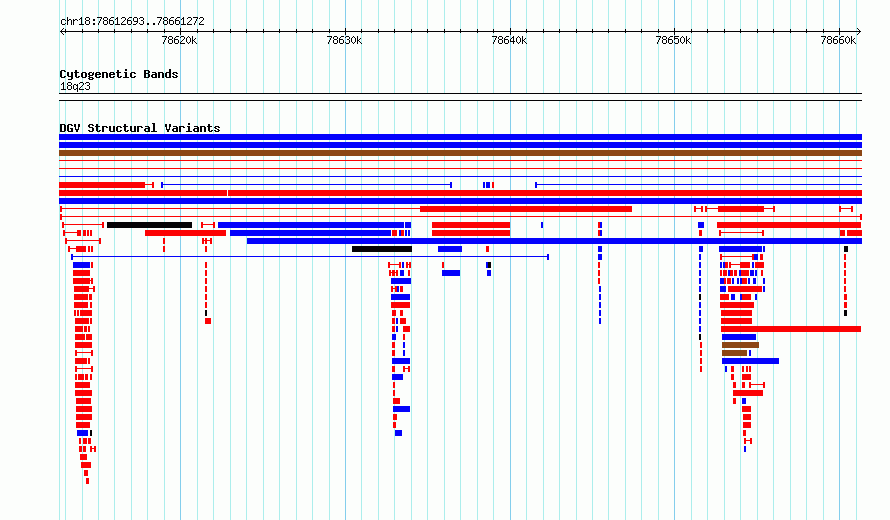890x520 pixels.
Task: Select blue variant bar from 78624k to right edge
Action: coord(554,241)
